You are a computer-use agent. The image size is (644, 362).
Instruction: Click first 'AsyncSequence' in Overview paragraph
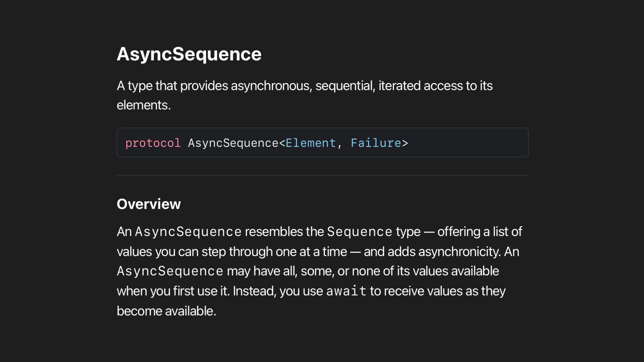[x=188, y=232]
